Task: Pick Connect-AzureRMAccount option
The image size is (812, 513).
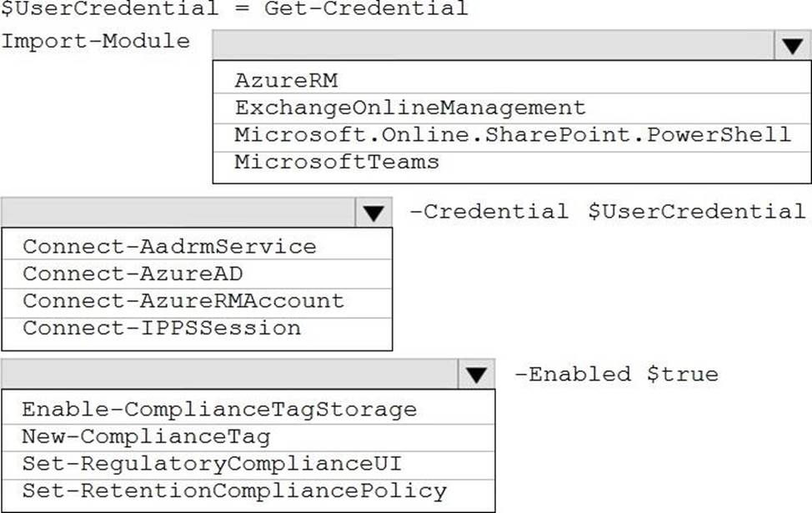Action: click(183, 301)
